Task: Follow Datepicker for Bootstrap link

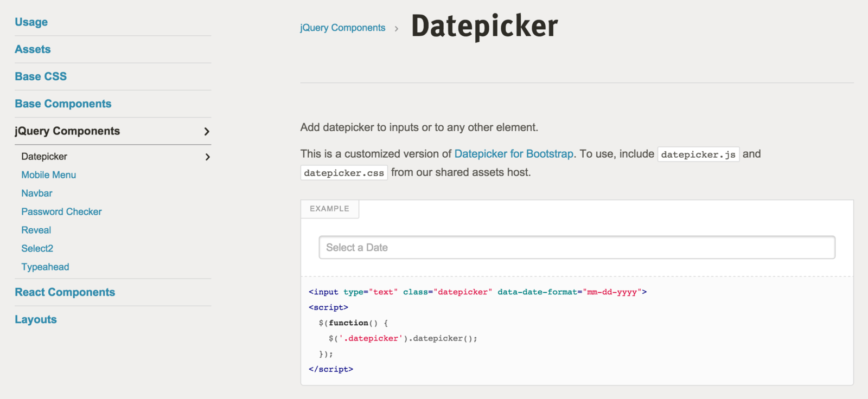Action: [x=514, y=154]
